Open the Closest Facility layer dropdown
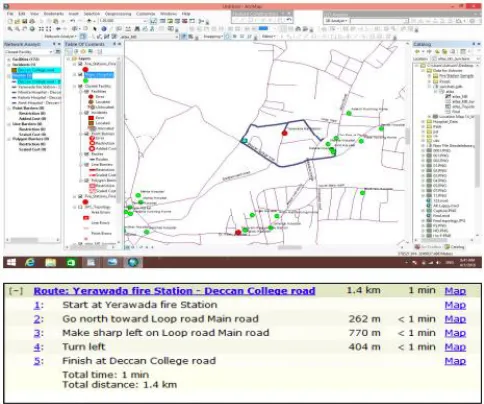Viewport: 484px width, 404px height. coord(51,52)
